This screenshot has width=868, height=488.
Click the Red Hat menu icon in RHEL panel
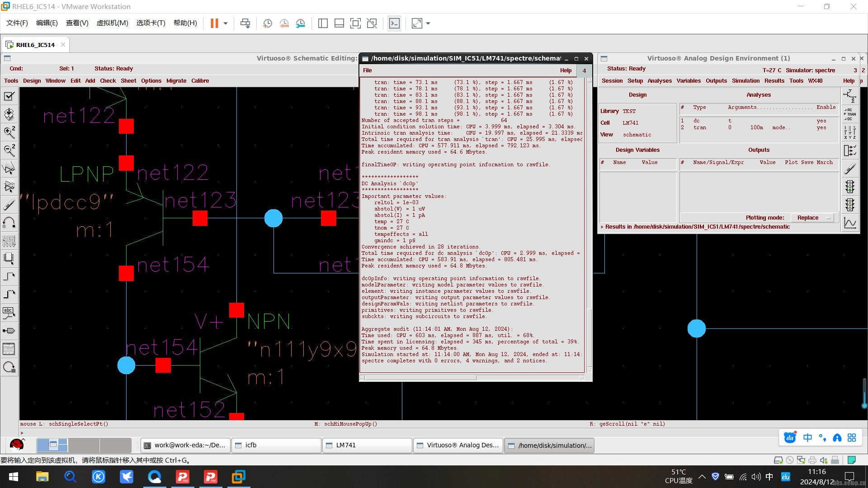(17, 445)
